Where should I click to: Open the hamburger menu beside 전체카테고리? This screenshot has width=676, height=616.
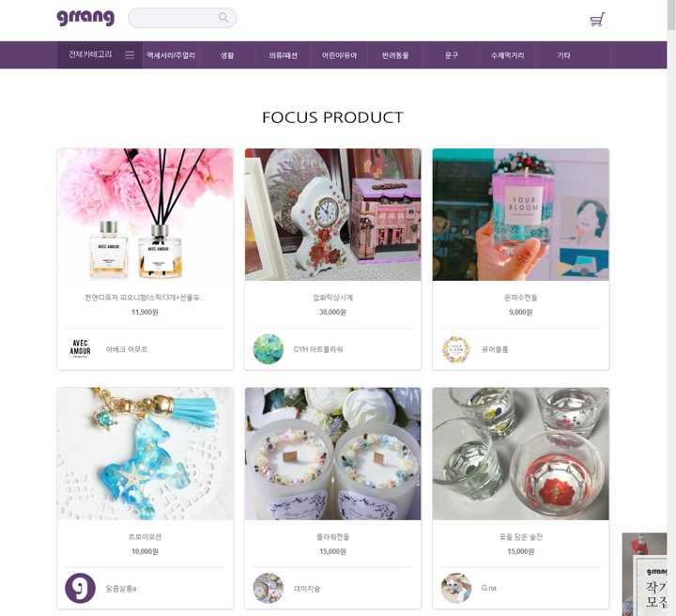[130, 55]
